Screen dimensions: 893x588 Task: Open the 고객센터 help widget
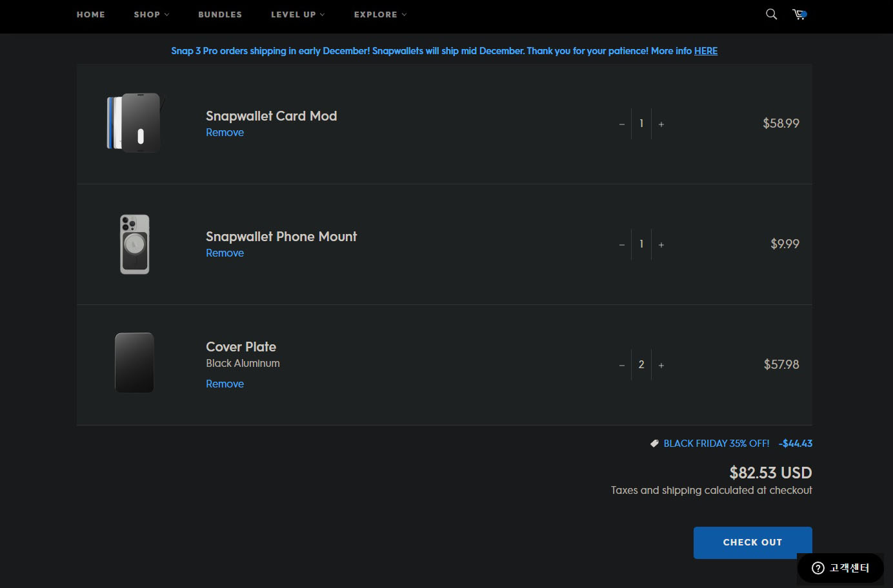[x=840, y=568]
